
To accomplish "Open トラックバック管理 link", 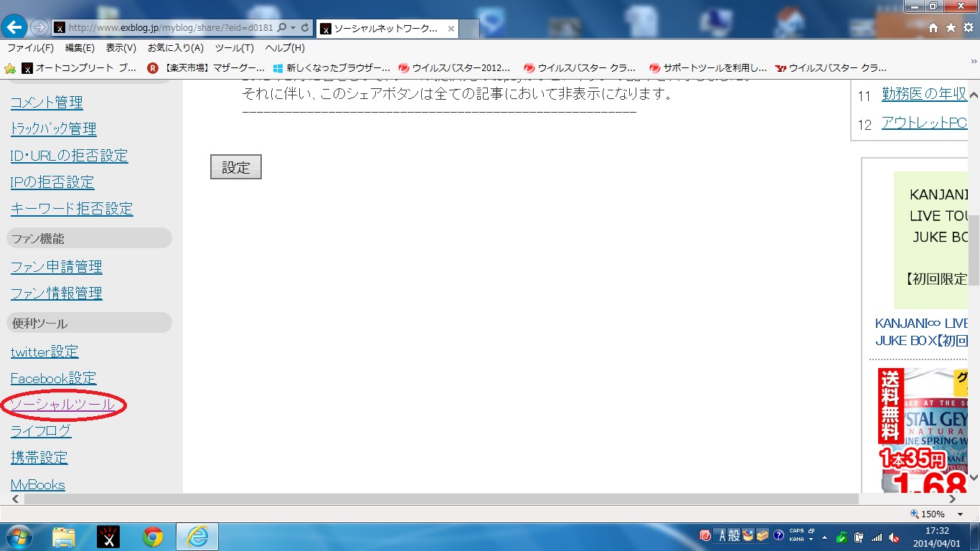I will tap(53, 129).
